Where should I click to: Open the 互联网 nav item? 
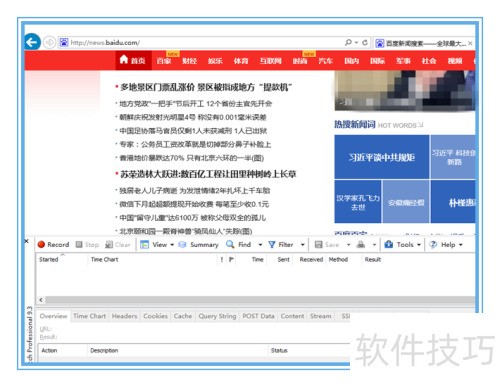click(270, 61)
